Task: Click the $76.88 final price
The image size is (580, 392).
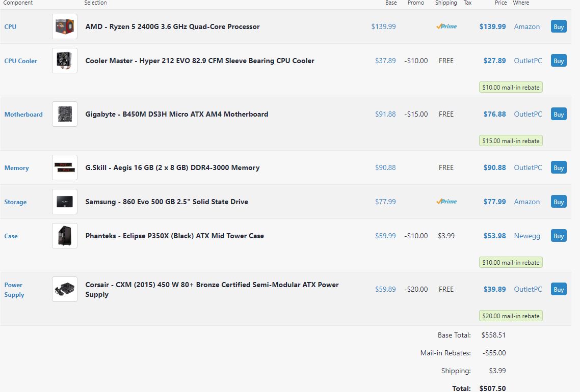Action: (494, 114)
